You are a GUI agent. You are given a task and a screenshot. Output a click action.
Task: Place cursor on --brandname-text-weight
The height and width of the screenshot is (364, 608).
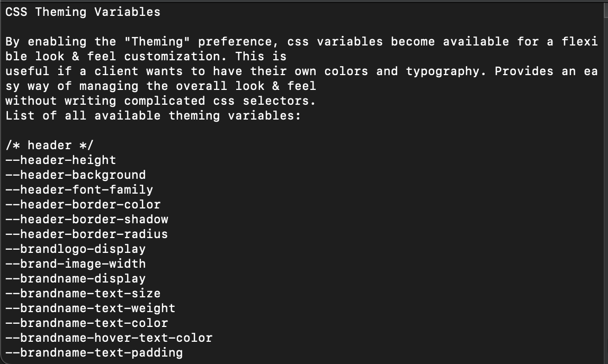click(90, 308)
